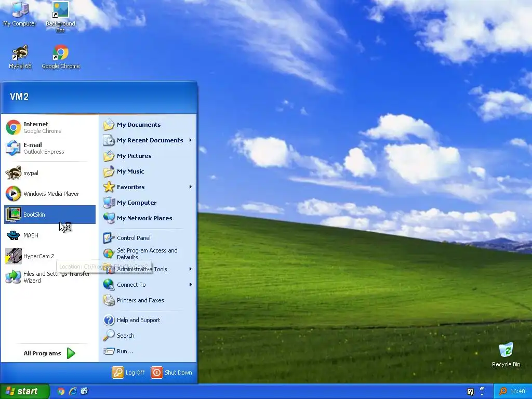Viewport: 532px width, 399px height.
Task: Open My Computer desktop icon
Action: point(20,14)
